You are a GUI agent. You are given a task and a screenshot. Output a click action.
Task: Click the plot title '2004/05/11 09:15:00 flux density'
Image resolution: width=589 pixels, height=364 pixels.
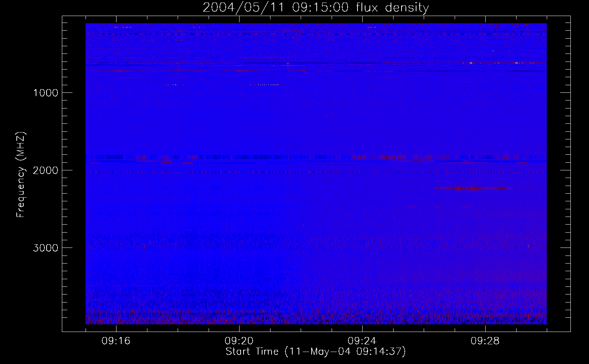click(x=316, y=7)
